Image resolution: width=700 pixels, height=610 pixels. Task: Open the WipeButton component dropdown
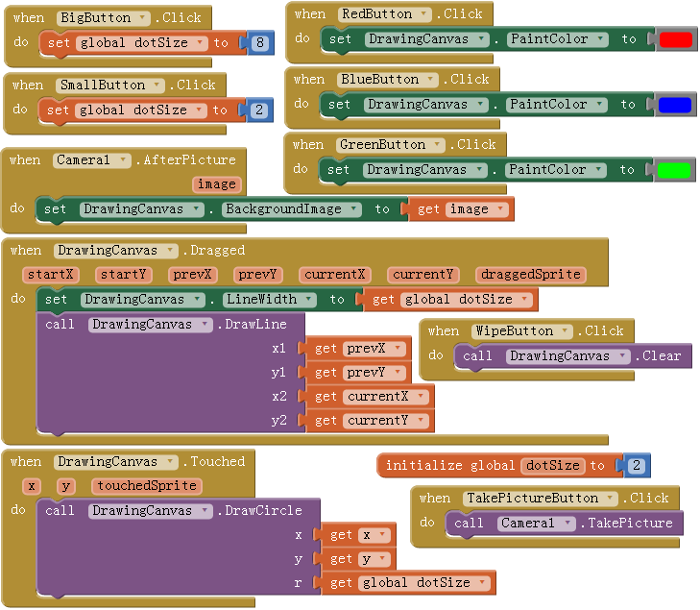566,331
